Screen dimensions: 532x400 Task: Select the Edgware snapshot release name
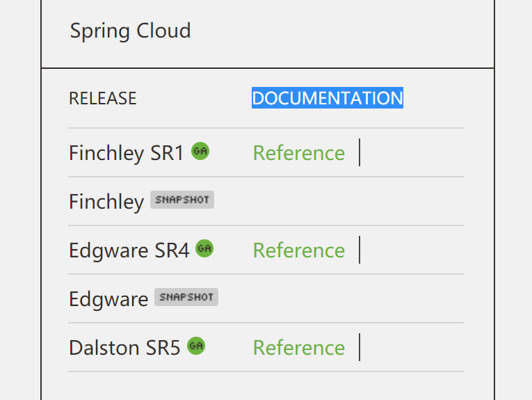click(x=108, y=299)
